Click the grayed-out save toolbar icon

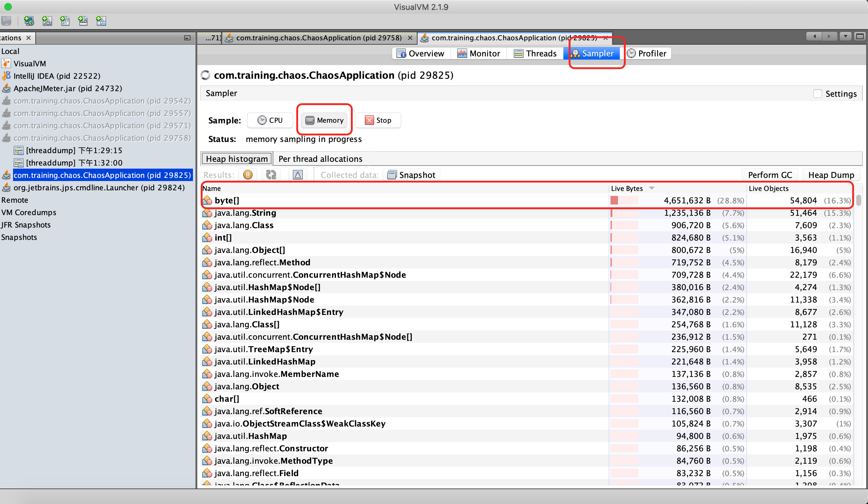[7, 21]
